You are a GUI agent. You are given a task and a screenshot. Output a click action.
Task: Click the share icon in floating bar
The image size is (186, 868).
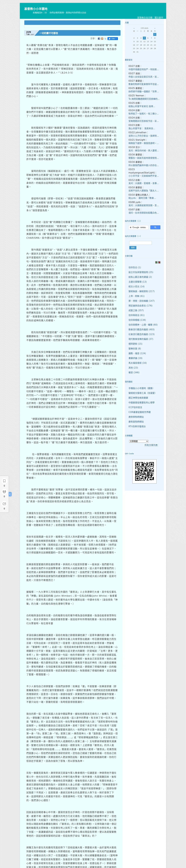tap(4, 504)
